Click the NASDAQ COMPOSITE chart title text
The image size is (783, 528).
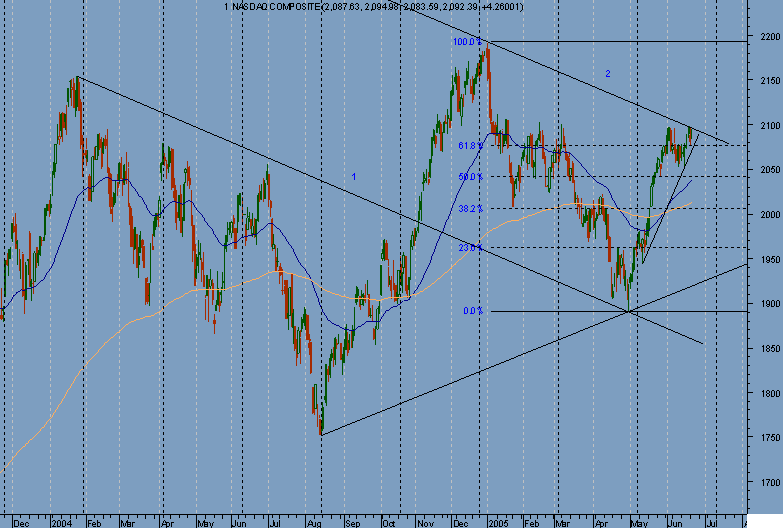[x=374, y=7]
